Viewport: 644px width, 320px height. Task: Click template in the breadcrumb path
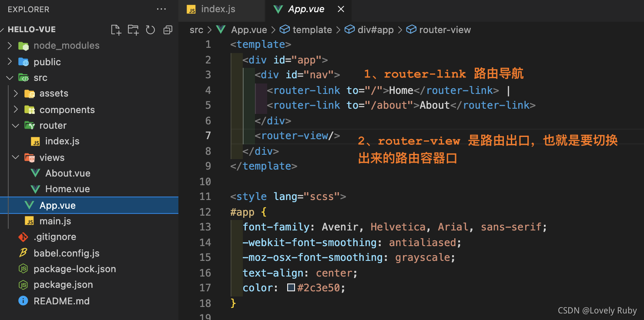312,30
